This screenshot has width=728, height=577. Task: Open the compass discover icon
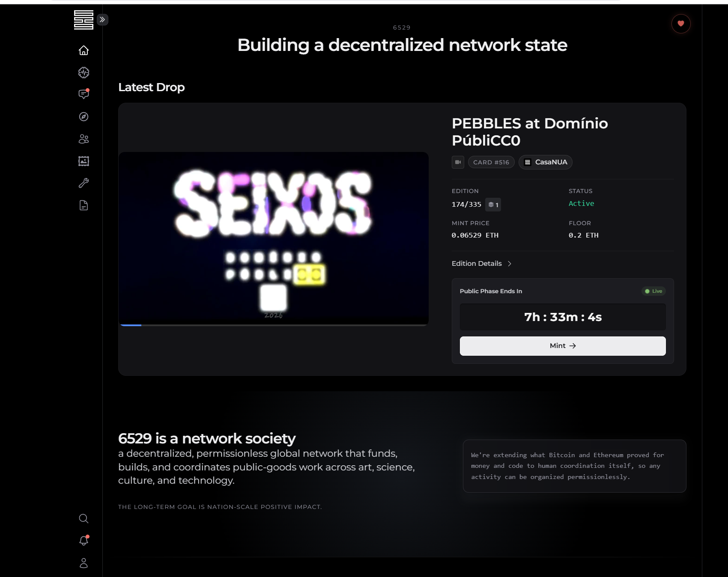click(84, 116)
